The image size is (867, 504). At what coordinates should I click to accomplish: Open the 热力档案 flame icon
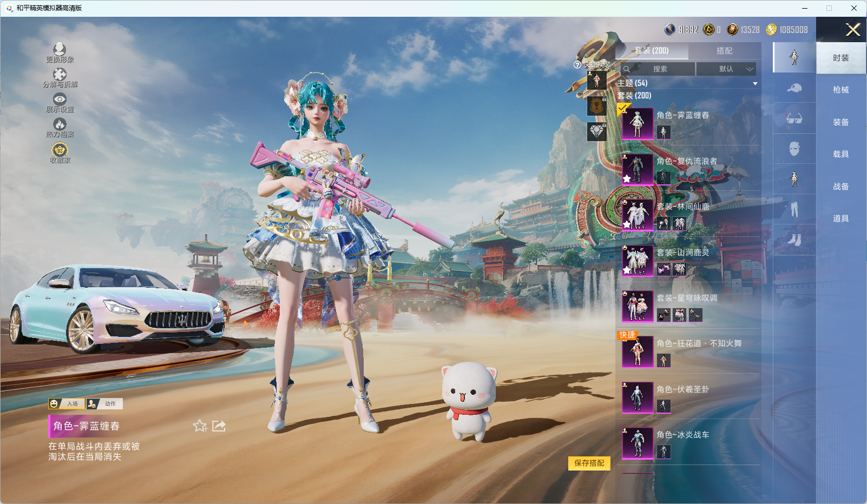tap(60, 124)
